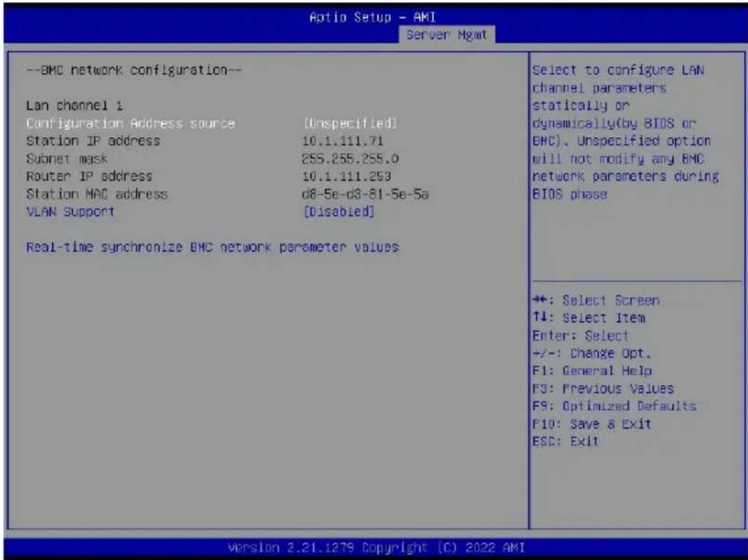The width and height of the screenshot is (748, 560).
Task: Click the ESC: Exit hint
Action: pyautogui.click(x=565, y=441)
